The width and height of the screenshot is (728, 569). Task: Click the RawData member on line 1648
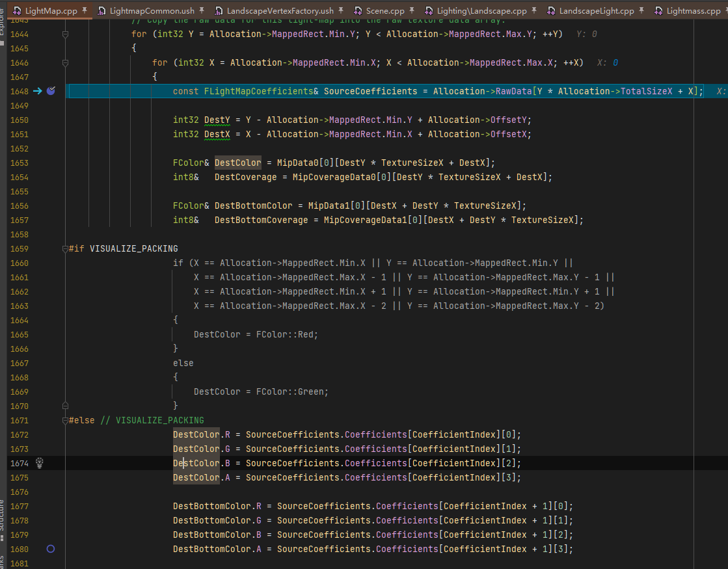point(513,92)
